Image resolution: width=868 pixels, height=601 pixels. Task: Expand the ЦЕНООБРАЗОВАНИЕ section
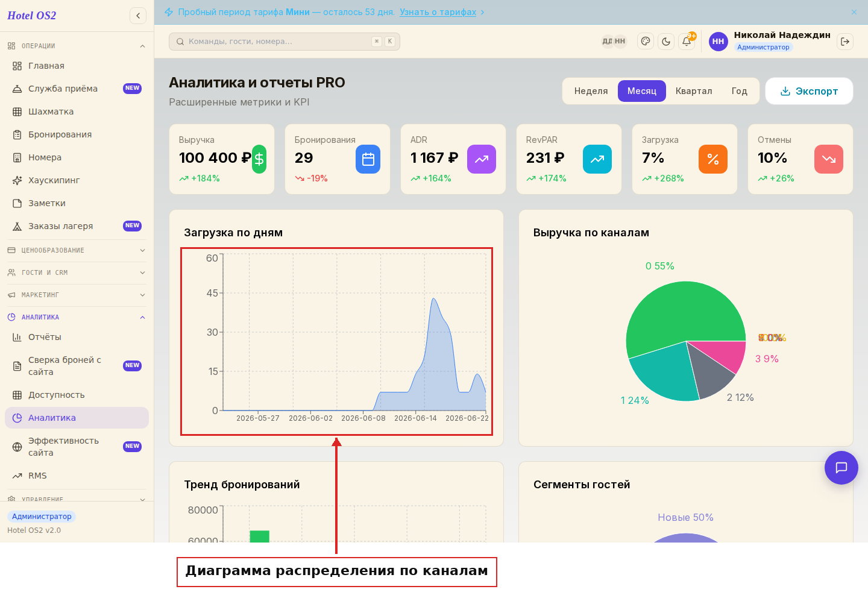[x=76, y=250]
